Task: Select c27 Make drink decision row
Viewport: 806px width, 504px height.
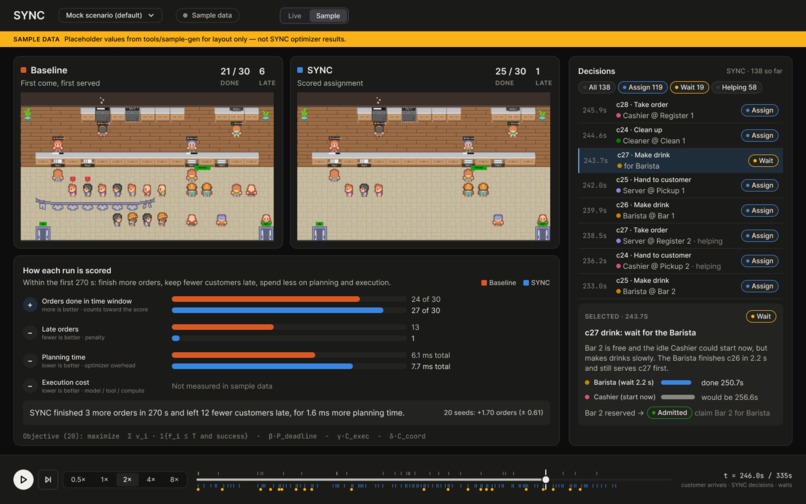Action: tap(680, 160)
